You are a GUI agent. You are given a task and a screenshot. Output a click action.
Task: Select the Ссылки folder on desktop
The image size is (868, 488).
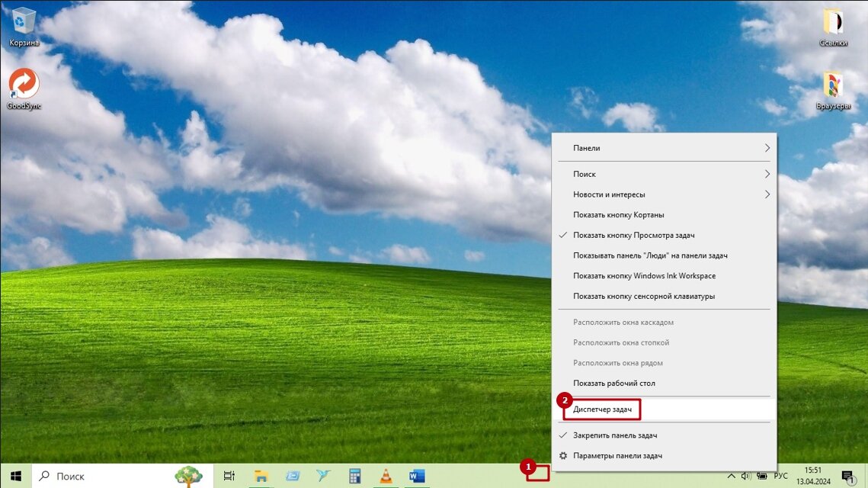click(833, 27)
